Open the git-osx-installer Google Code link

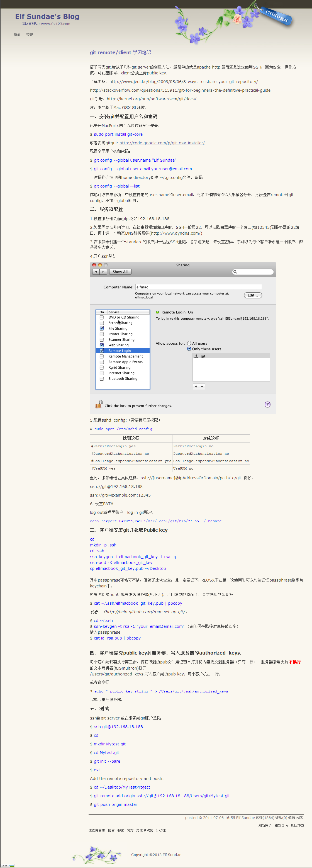pyautogui.click(x=162, y=143)
